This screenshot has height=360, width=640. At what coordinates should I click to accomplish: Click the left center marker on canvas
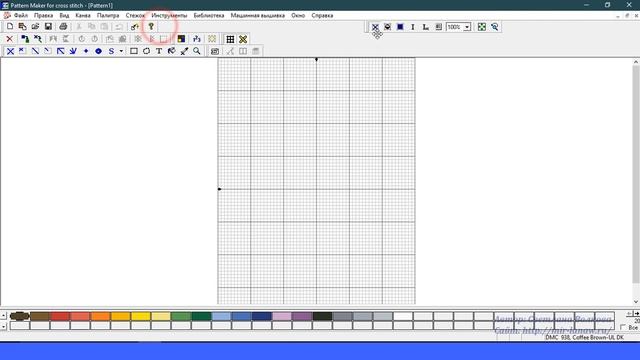220,189
